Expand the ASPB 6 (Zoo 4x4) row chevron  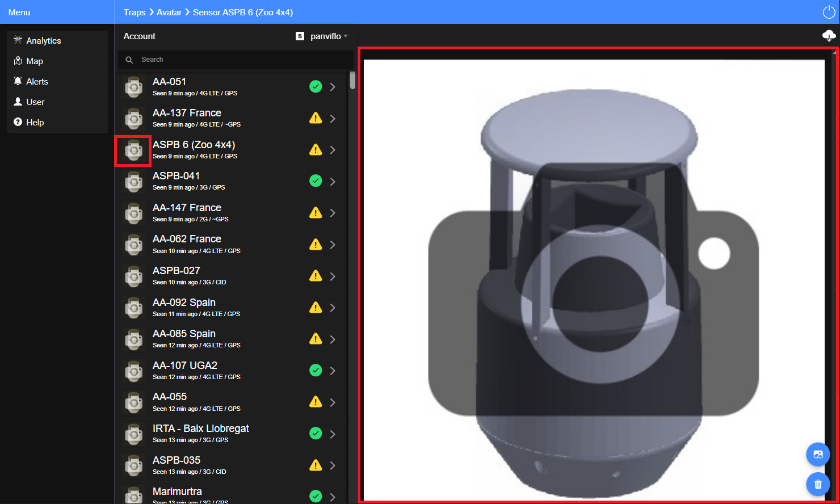[x=333, y=150]
